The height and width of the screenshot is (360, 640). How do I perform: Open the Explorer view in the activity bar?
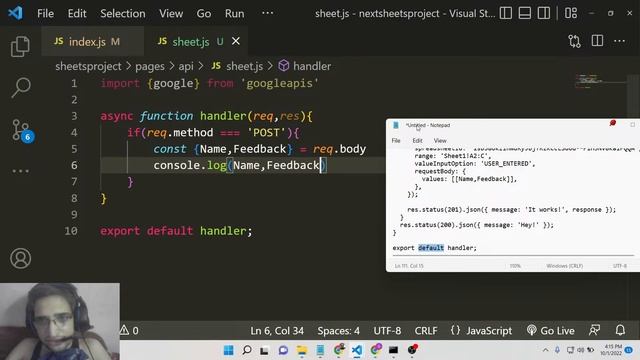click(x=20, y=46)
